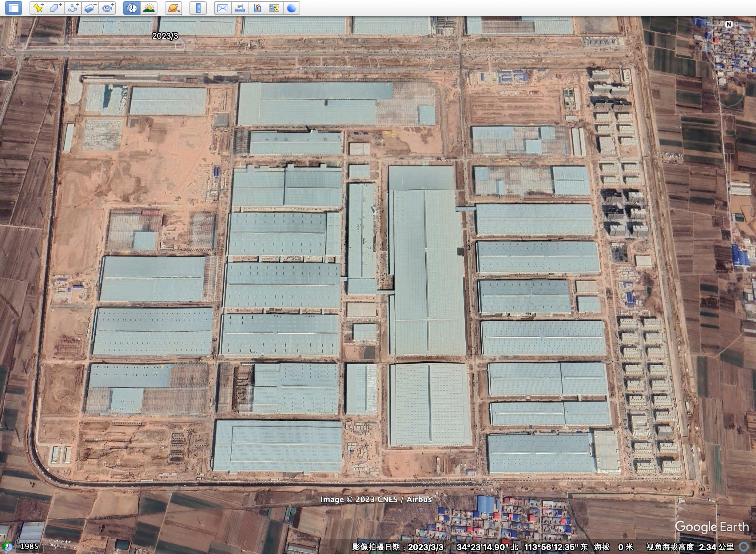Add a polygon using the toolbar
This screenshot has width=756, height=554.
click(55, 8)
